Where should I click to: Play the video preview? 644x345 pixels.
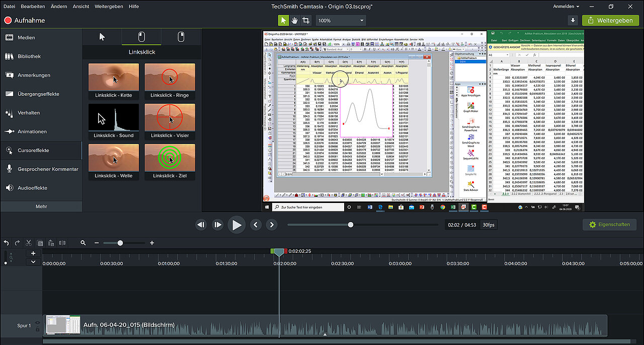click(x=236, y=225)
